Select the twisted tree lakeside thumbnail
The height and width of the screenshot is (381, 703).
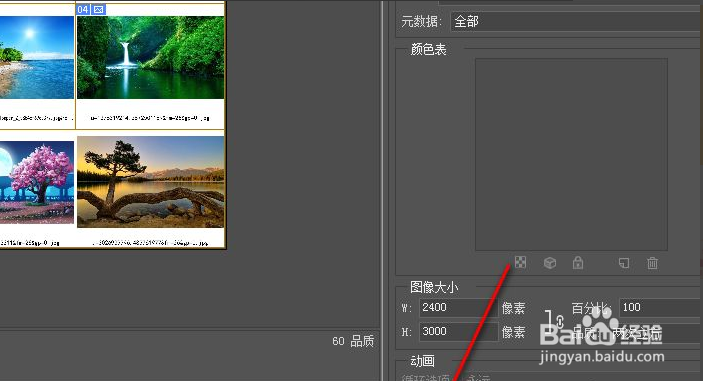(x=151, y=182)
